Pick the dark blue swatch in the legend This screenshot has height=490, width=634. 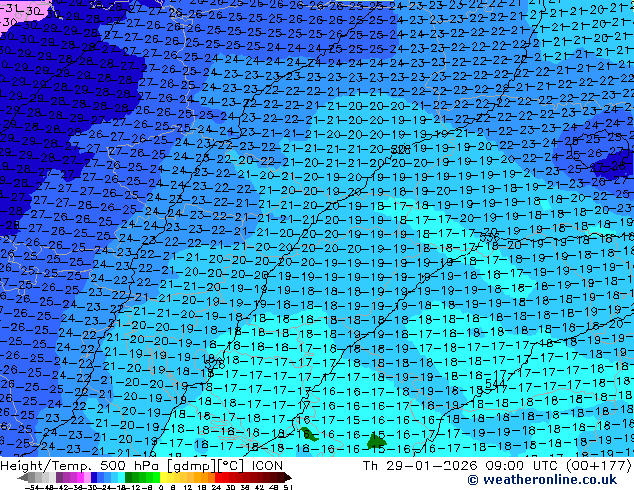point(94,478)
